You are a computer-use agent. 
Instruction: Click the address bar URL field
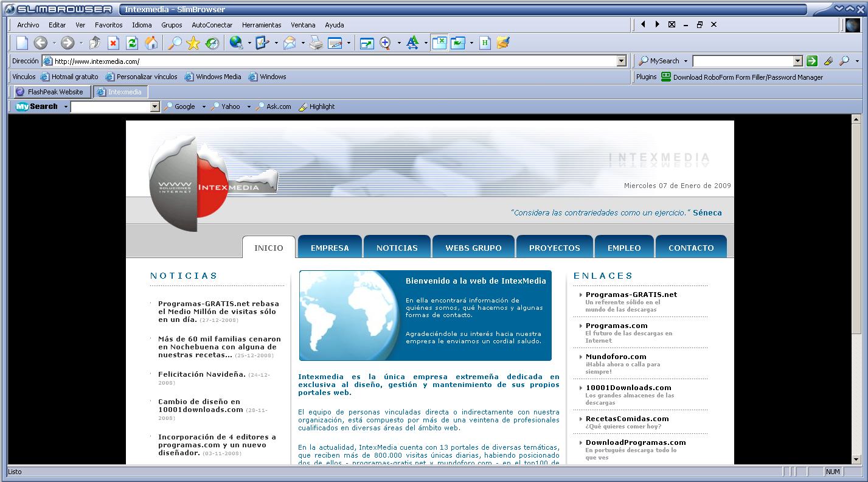(335, 61)
